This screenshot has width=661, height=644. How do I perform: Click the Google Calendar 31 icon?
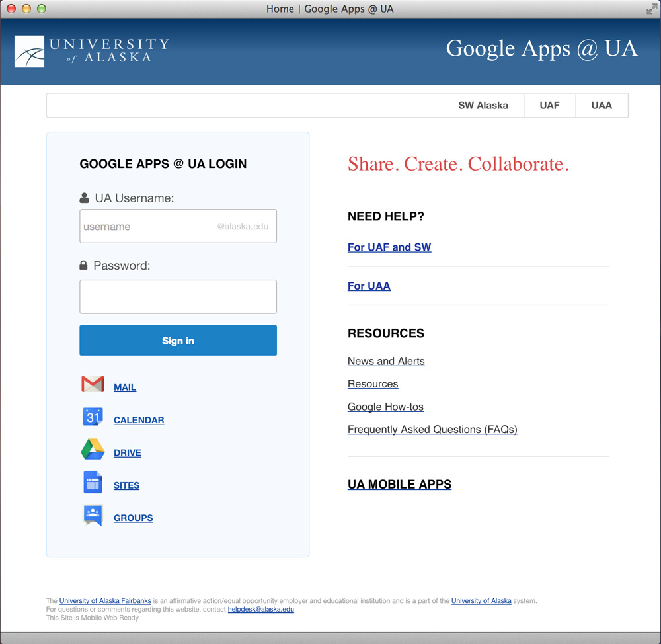click(x=93, y=417)
